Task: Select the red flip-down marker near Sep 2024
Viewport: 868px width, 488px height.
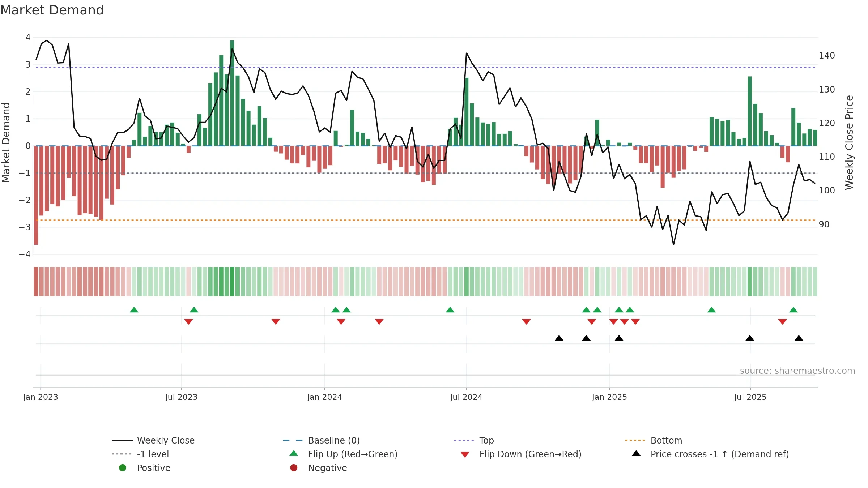Action: pyautogui.click(x=527, y=322)
